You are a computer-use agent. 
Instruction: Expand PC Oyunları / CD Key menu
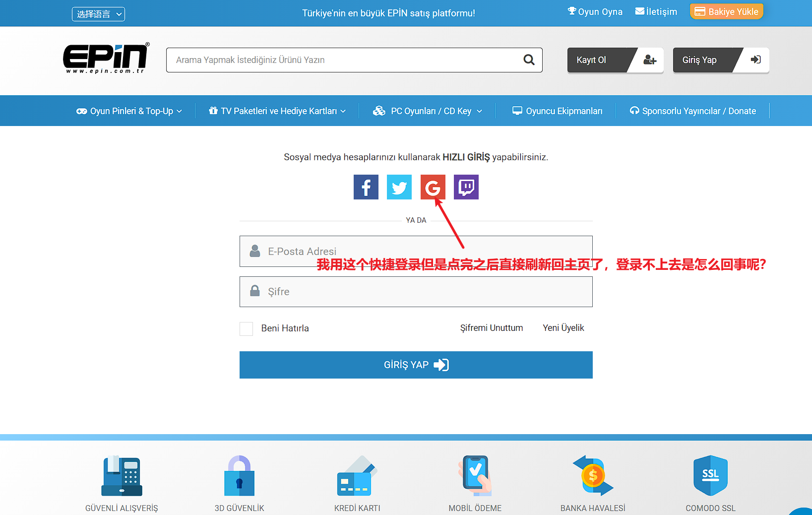[428, 111]
